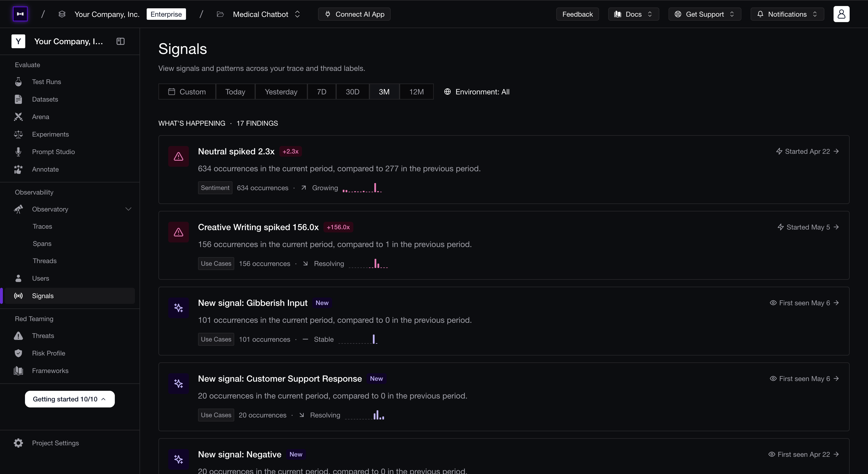Click the New badge on Customer Support Response
Viewport: 868px width, 474px height.
point(376,379)
